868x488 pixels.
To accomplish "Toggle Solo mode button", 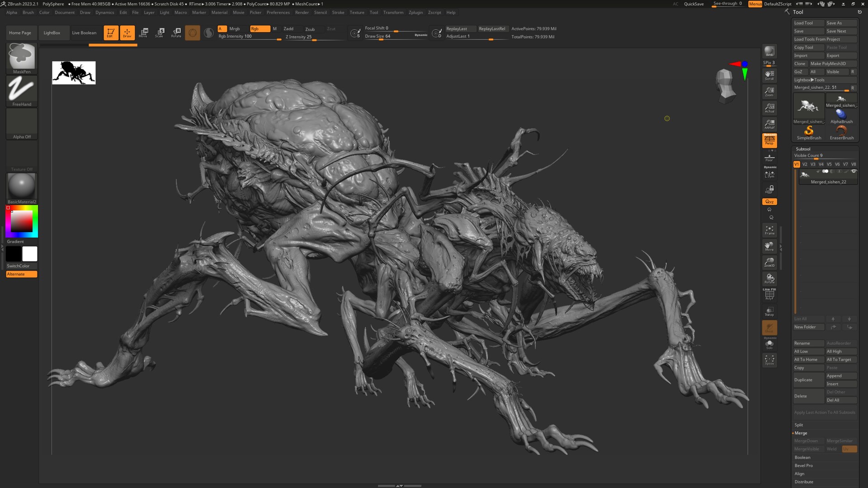I will [x=769, y=344].
